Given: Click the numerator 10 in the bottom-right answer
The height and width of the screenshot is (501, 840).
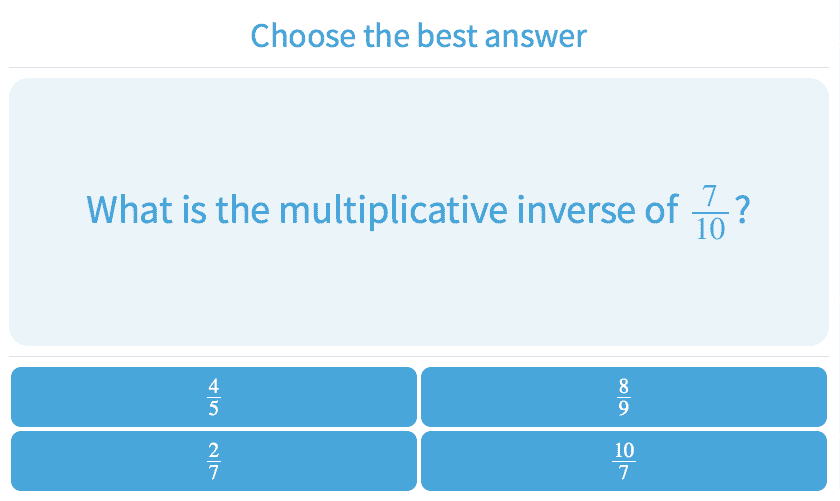Looking at the screenshot, I should (x=624, y=450).
